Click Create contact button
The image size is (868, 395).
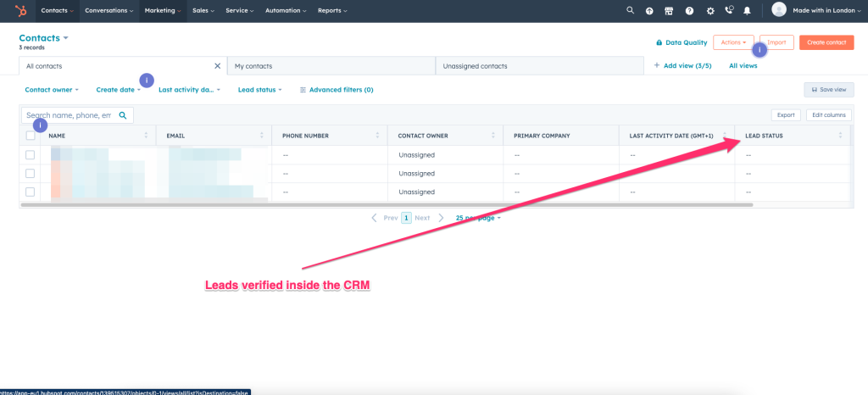pyautogui.click(x=826, y=42)
